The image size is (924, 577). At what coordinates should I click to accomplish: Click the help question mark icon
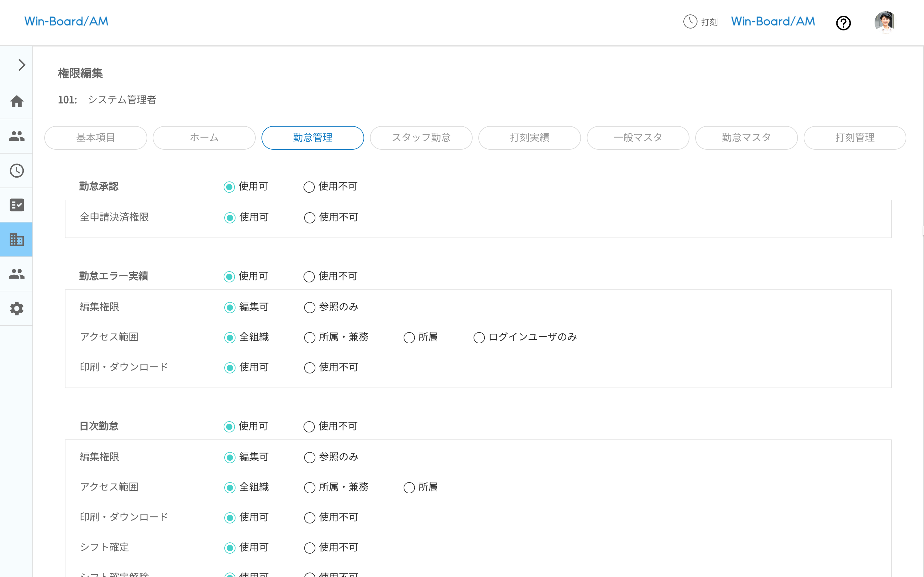(843, 23)
